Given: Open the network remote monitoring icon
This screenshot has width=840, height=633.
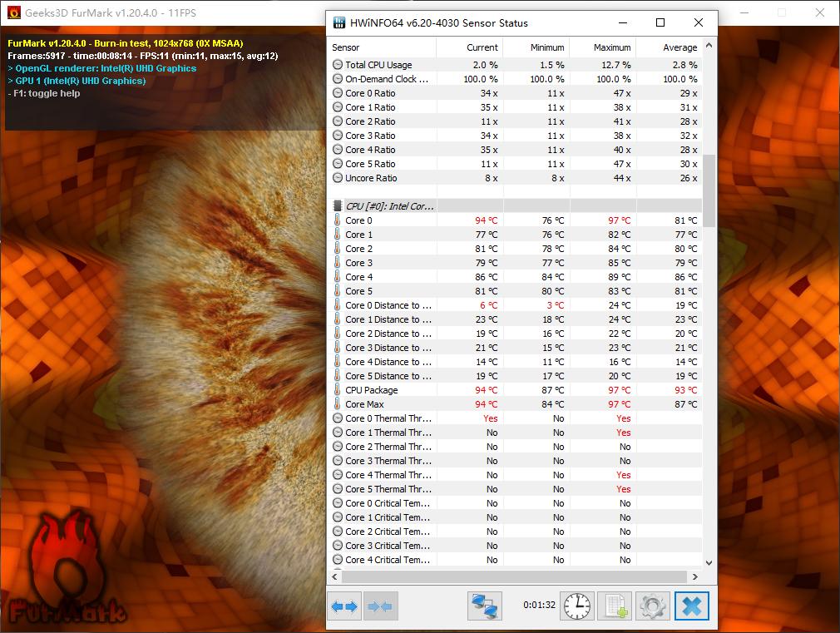Looking at the screenshot, I should [x=484, y=606].
